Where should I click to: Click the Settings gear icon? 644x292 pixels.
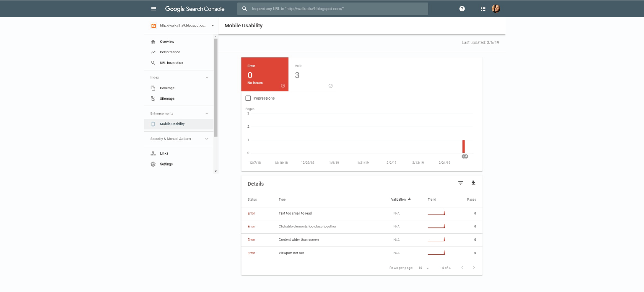pyautogui.click(x=153, y=164)
